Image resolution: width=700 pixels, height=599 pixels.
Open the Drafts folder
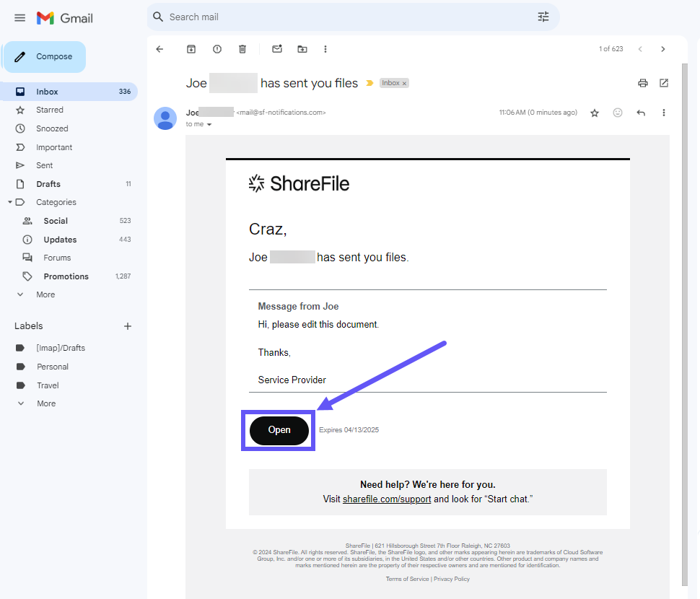pyautogui.click(x=69, y=184)
